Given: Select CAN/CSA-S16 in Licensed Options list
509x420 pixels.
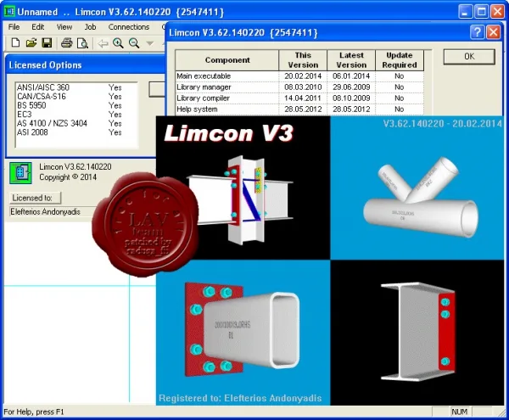Looking at the screenshot, I should tap(76, 97).
